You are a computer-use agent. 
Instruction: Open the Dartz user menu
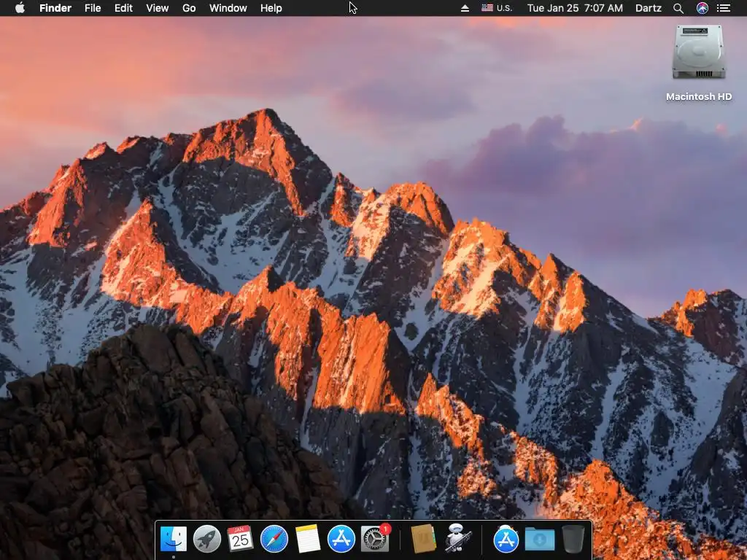tap(649, 8)
